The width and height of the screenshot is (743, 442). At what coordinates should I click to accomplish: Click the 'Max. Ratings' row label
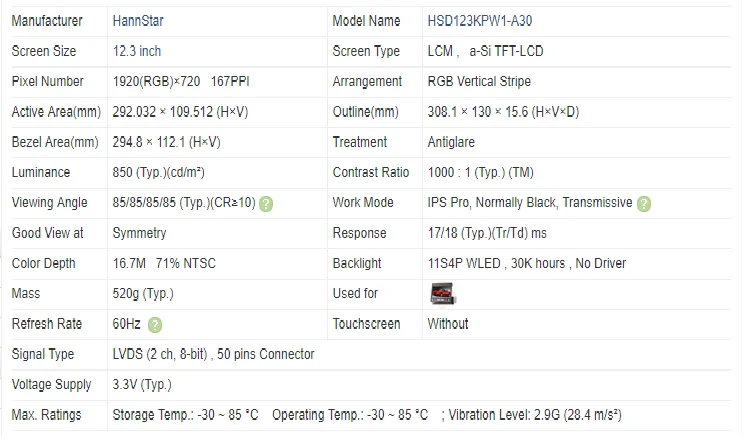click(46, 415)
